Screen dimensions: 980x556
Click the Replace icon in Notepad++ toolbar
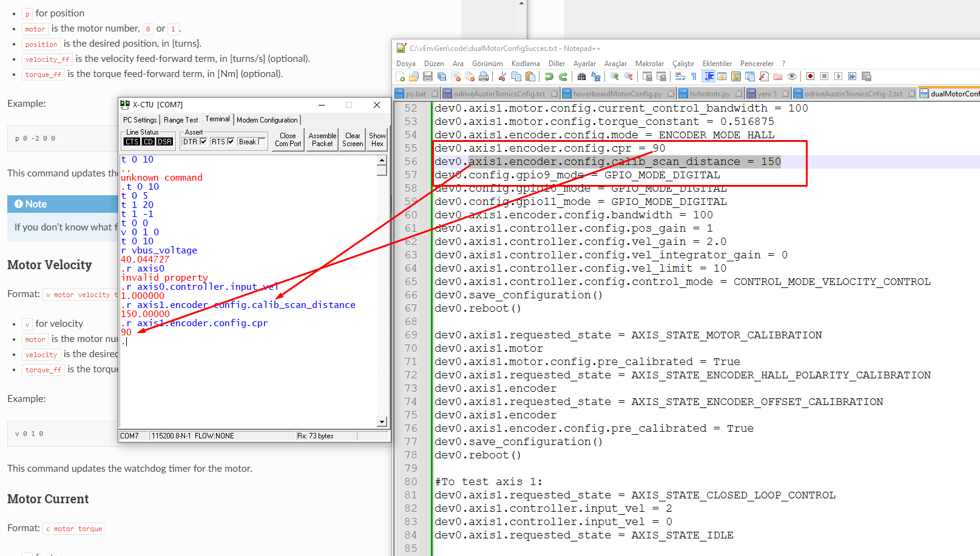pos(595,76)
